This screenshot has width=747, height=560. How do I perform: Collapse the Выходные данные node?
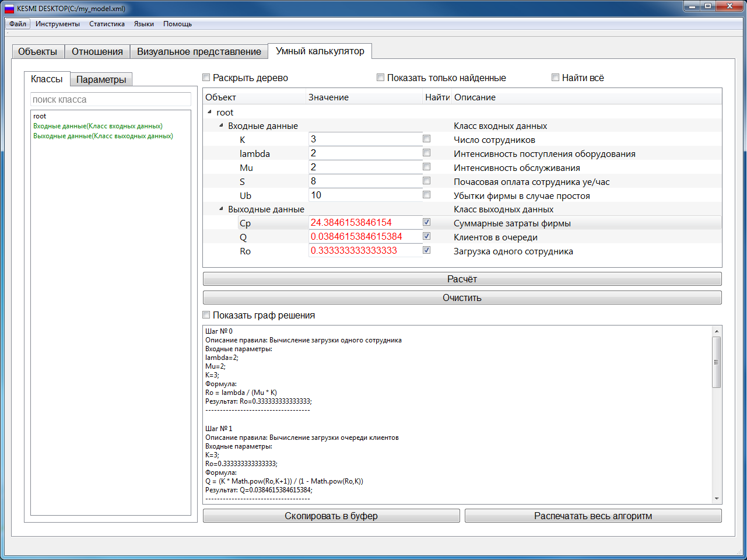[222, 209]
